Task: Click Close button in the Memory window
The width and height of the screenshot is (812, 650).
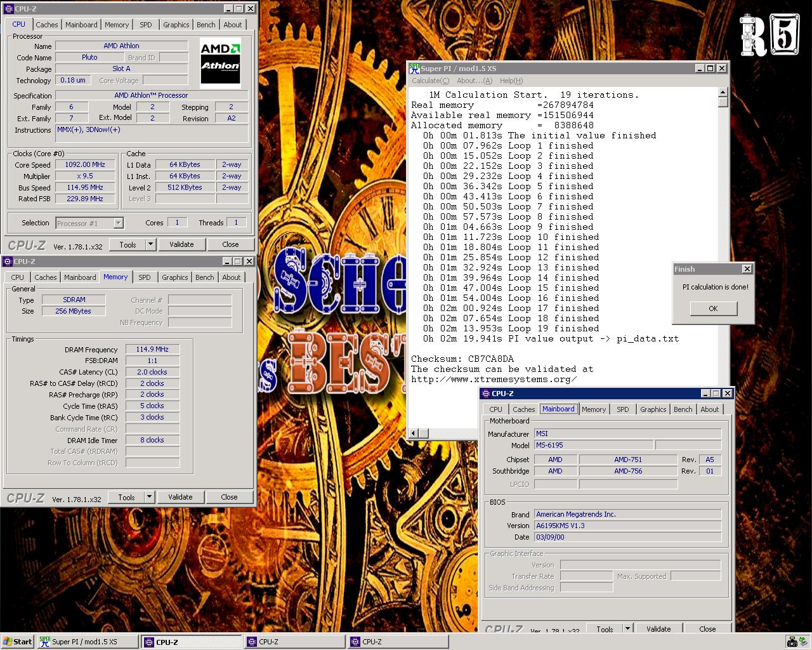Action: [229, 497]
